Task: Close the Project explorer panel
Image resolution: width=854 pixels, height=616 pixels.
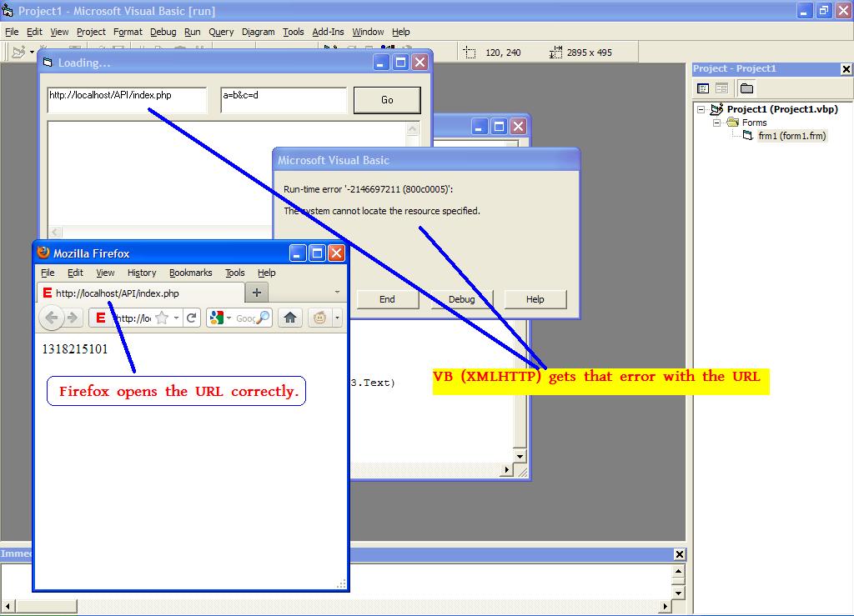Action: (846, 69)
